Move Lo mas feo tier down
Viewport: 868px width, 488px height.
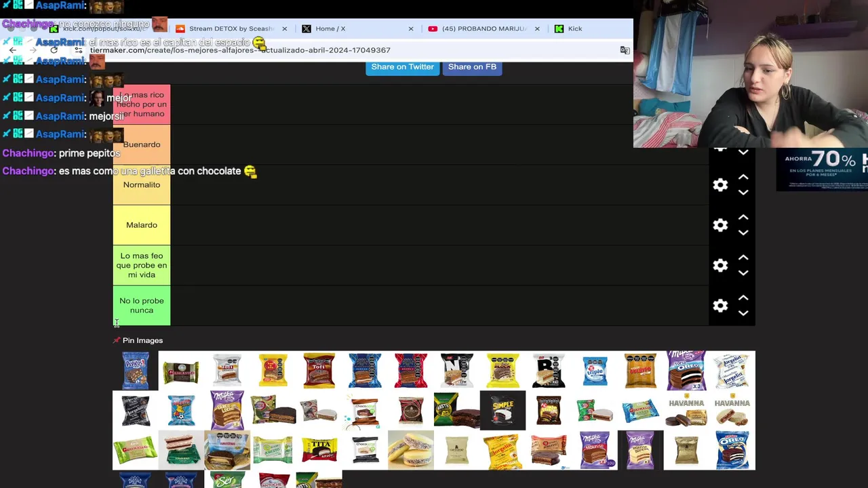743,273
